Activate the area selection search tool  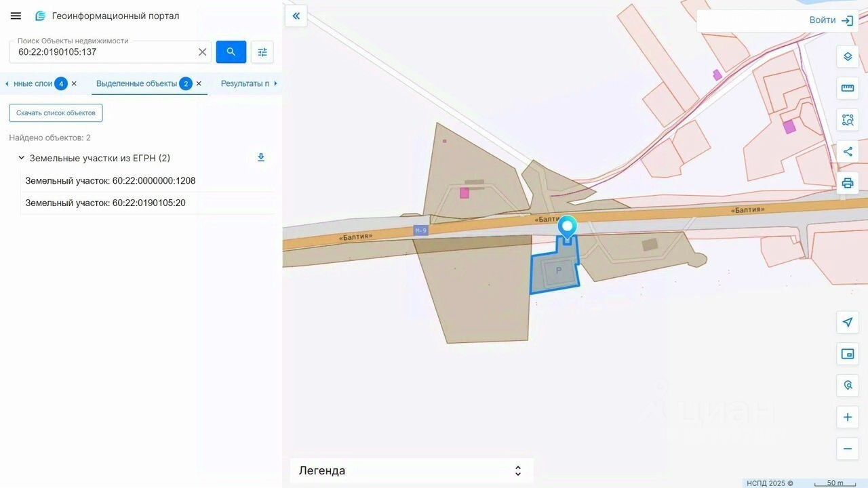click(848, 120)
